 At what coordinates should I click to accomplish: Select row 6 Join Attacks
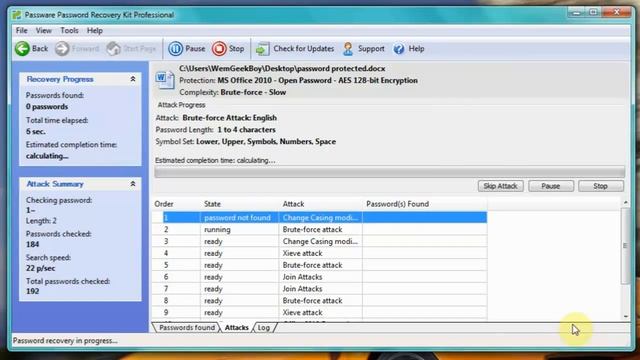point(320,277)
